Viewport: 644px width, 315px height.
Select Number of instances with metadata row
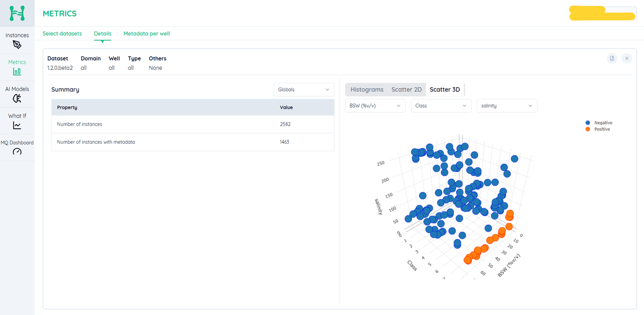click(193, 142)
